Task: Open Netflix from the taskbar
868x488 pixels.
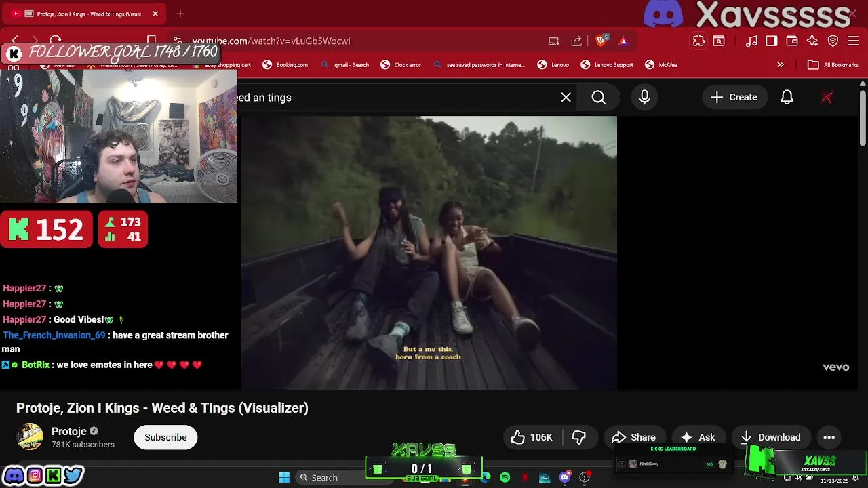Action: (525, 478)
